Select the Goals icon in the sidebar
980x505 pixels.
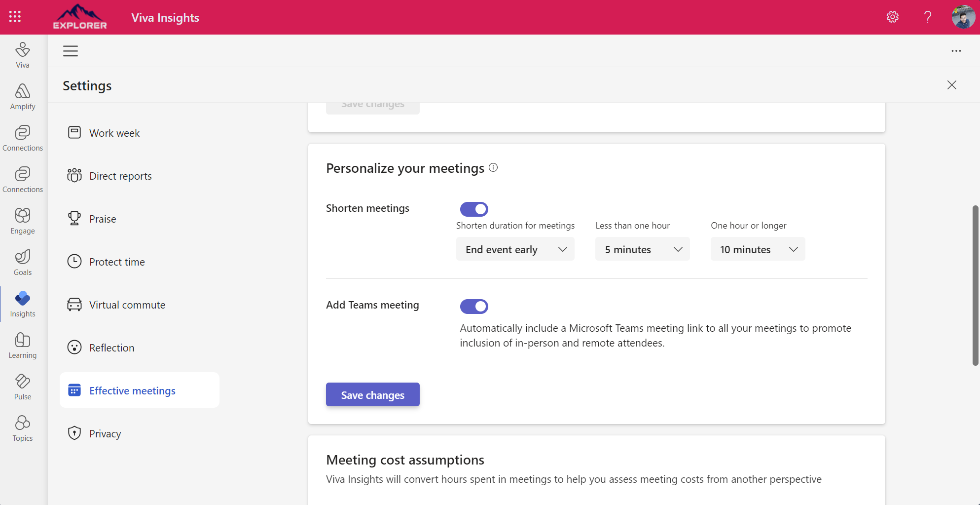tap(22, 262)
